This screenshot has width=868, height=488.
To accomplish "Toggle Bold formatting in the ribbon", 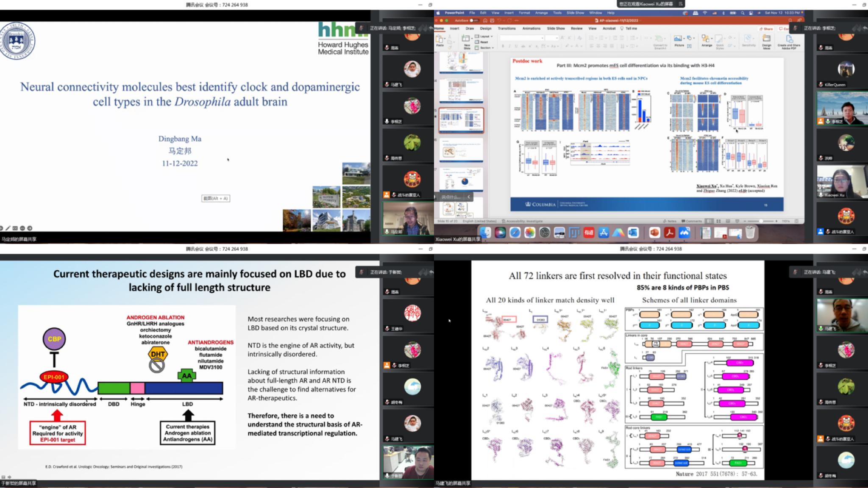I will [x=503, y=46].
